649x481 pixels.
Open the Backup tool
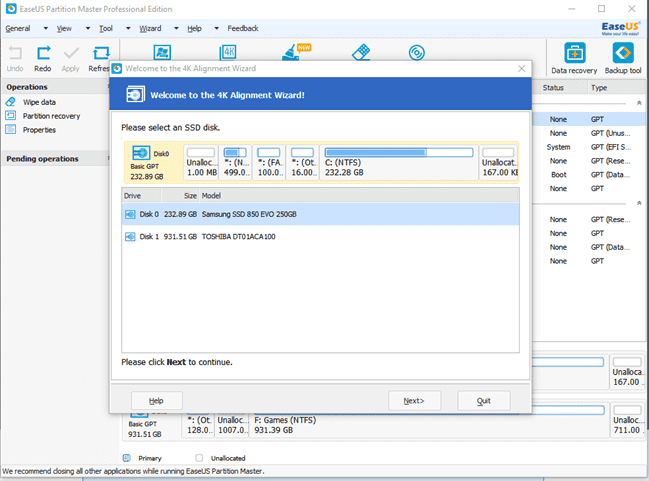pyautogui.click(x=623, y=58)
